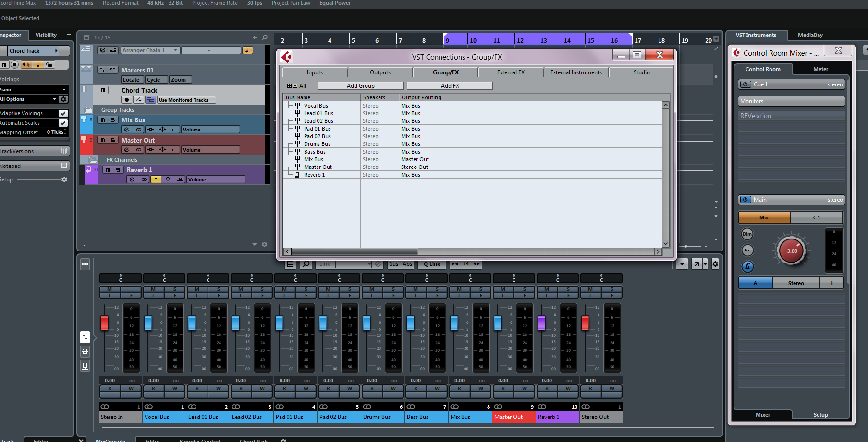Click the Q-Link button in MixConsole toolbar
868x442 pixels.
coord(431,264)
